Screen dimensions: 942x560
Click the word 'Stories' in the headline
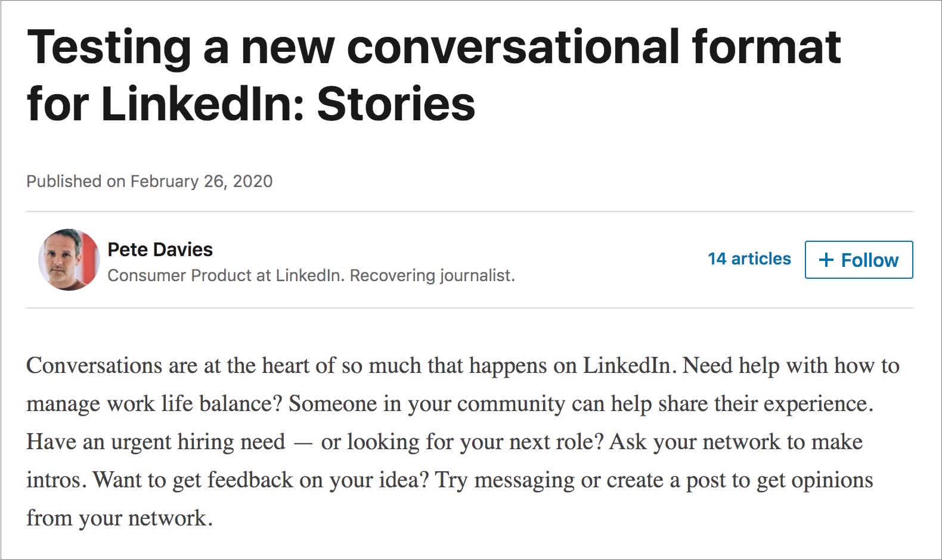(x=396, y=104)
